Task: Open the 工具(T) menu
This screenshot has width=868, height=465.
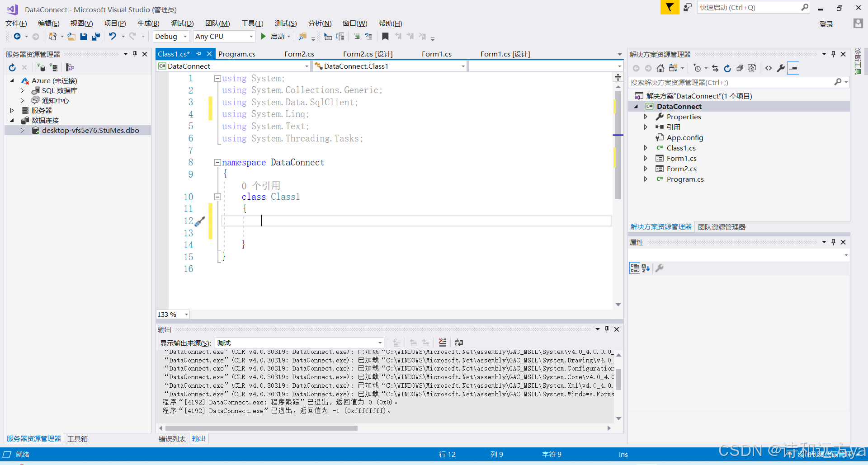Action: (252, 23)
